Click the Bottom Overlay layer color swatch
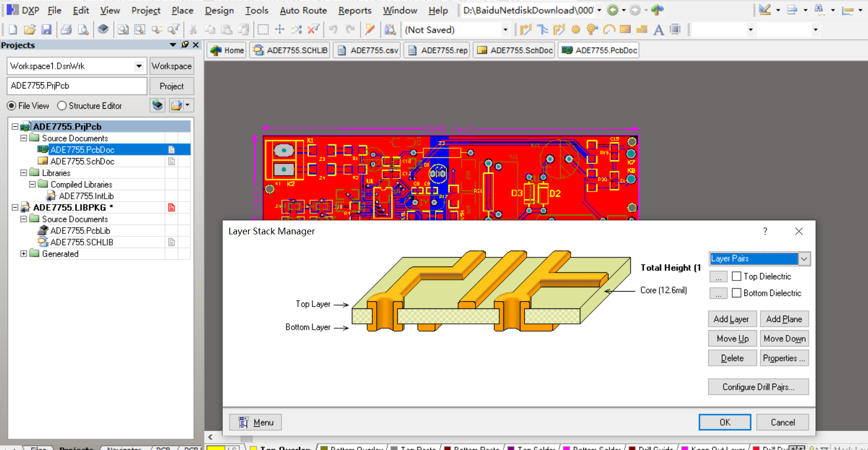This screenshot has height=450, width=868. [x=324, y=448]
